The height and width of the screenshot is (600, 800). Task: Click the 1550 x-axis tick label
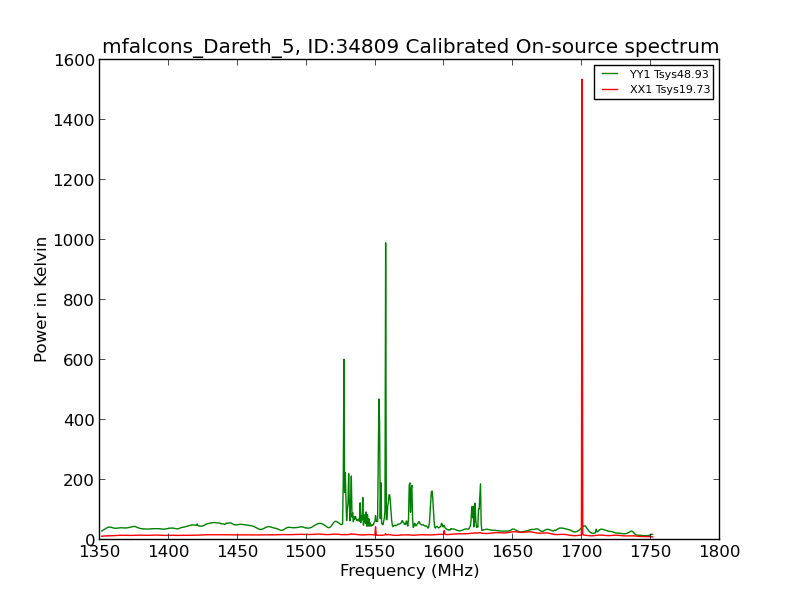pyautogui.click(x=375, y=552)
